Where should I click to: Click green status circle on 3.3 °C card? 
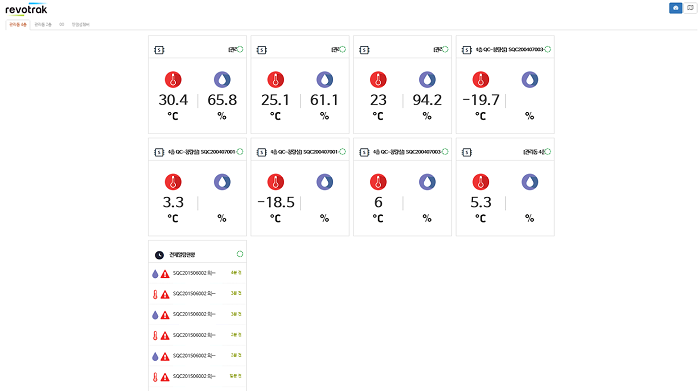tap(240, 152)
